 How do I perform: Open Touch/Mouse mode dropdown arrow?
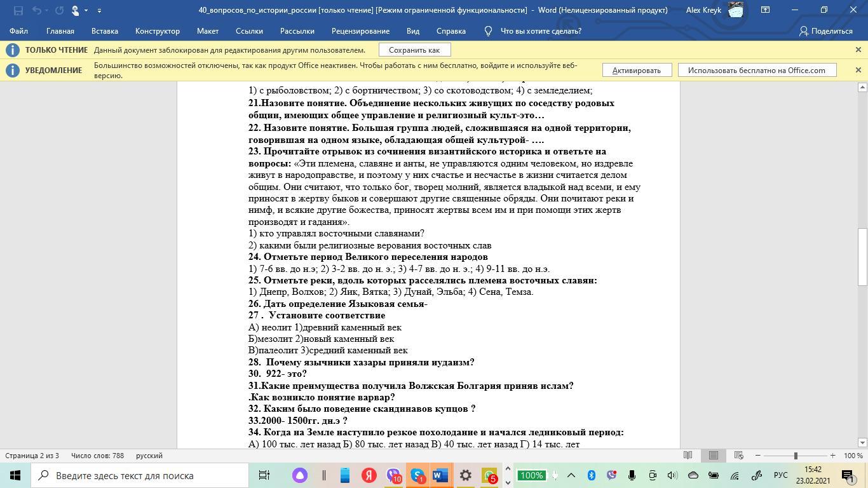coord(86,10)
